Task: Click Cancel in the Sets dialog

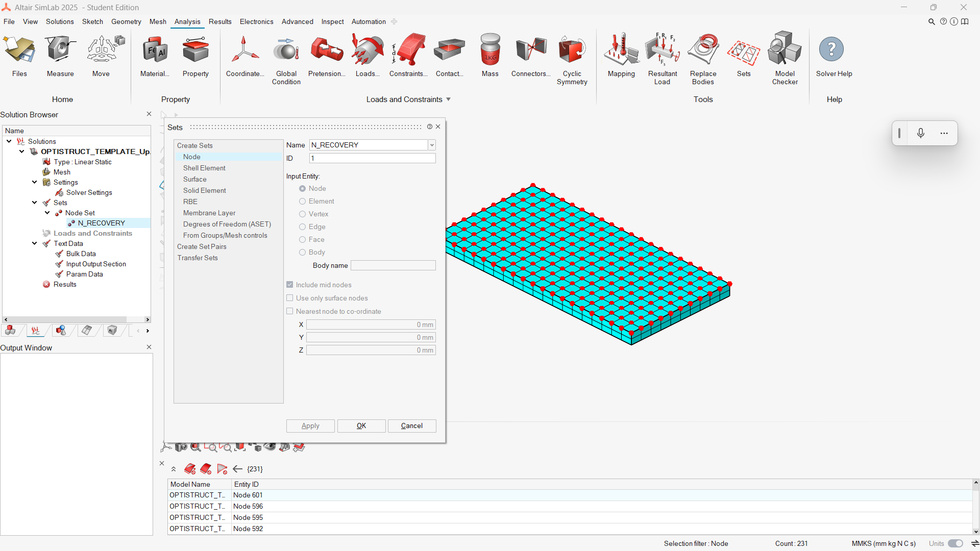Action: (x=411, y=425)
